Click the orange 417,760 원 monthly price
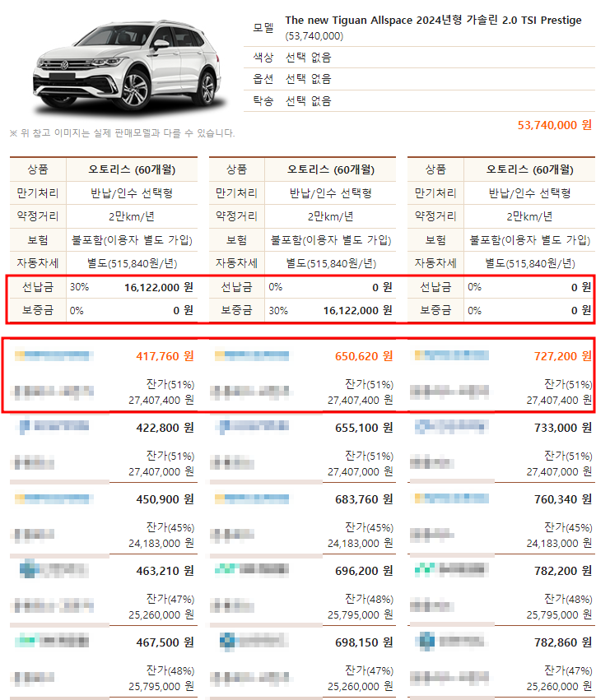This screenshot has height=700, width=596. click(165, 356)
